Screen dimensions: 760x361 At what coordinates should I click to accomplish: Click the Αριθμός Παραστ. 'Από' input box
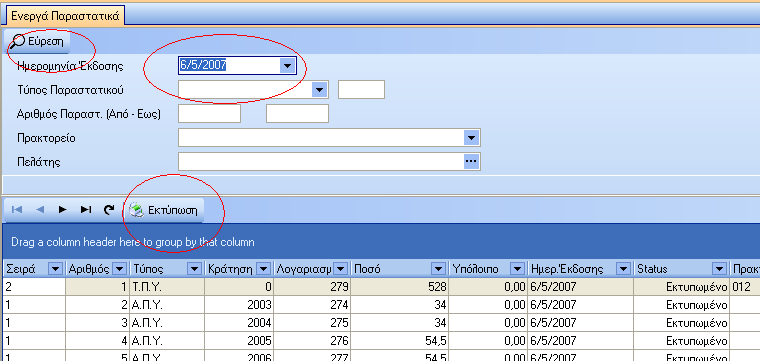tap(209, 114)
